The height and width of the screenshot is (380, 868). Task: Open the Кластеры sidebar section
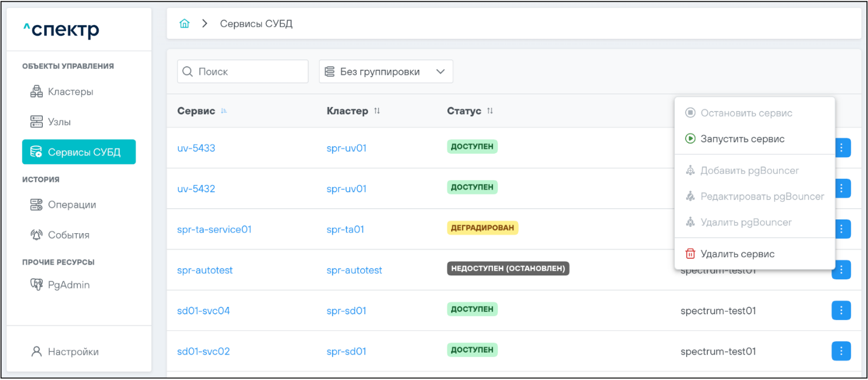click(x=62, y=92)
